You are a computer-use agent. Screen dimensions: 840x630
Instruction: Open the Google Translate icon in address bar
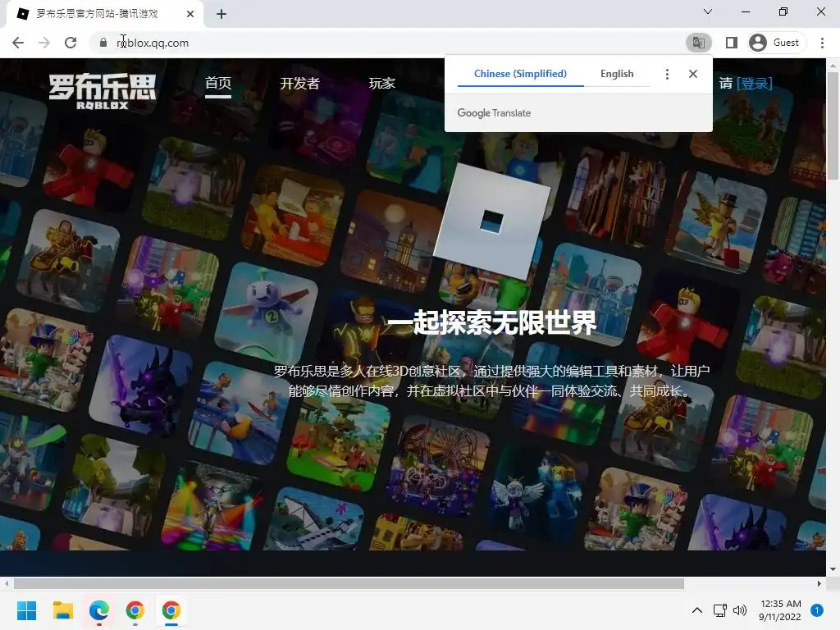(699, 43)
